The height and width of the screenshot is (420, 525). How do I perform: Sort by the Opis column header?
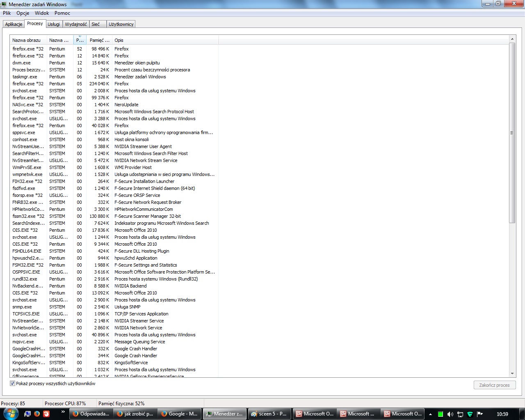[x=165, y=40]
